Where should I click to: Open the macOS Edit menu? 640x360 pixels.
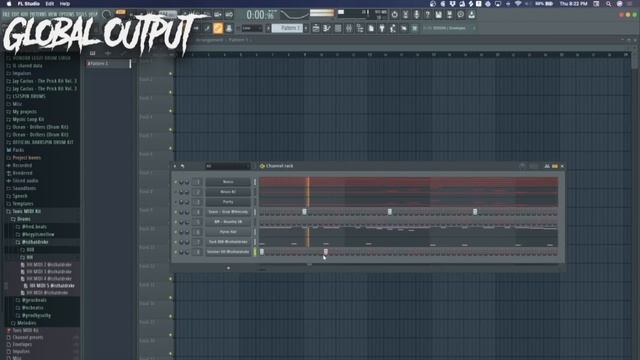pyautogui.click(x=50, y=4)
